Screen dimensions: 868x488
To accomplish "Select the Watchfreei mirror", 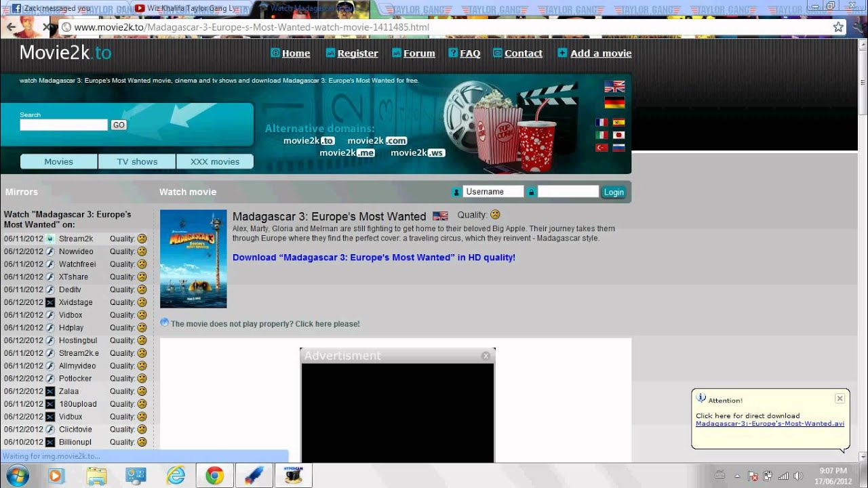I will (77, 264).
